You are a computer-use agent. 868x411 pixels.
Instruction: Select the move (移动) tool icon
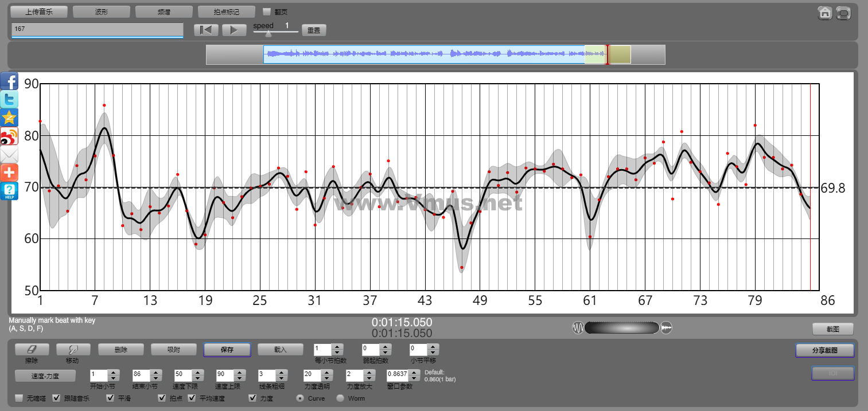73,349
